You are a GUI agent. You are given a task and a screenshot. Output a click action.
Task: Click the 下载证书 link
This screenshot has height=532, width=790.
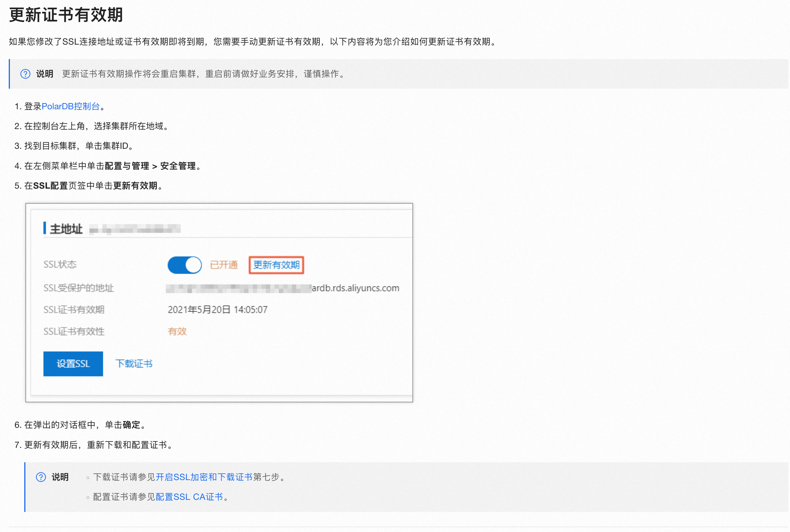(134, 364)
